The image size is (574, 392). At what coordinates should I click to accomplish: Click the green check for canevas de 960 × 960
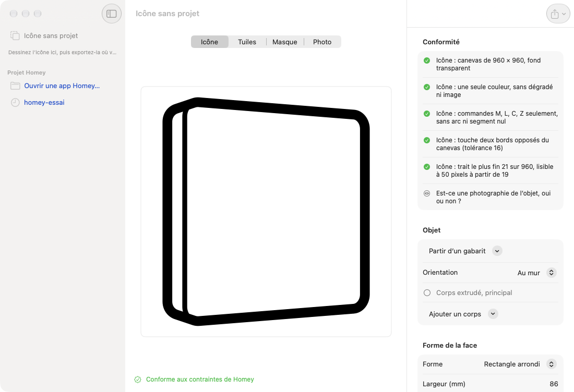pos(427,60)
